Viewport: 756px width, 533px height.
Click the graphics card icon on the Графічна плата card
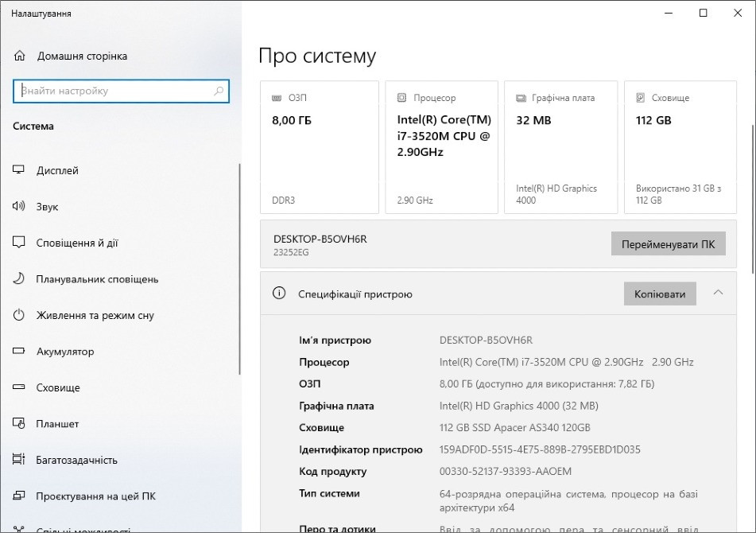tap(521, 98)
